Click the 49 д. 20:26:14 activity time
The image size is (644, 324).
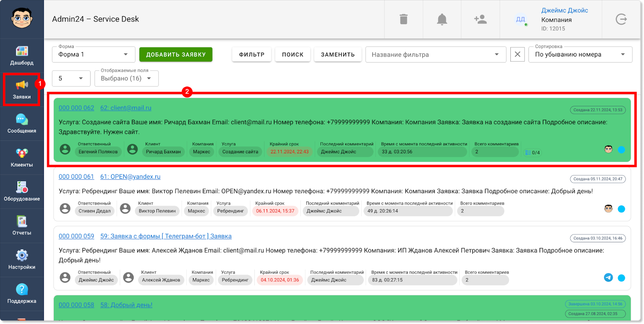(408, 211)
